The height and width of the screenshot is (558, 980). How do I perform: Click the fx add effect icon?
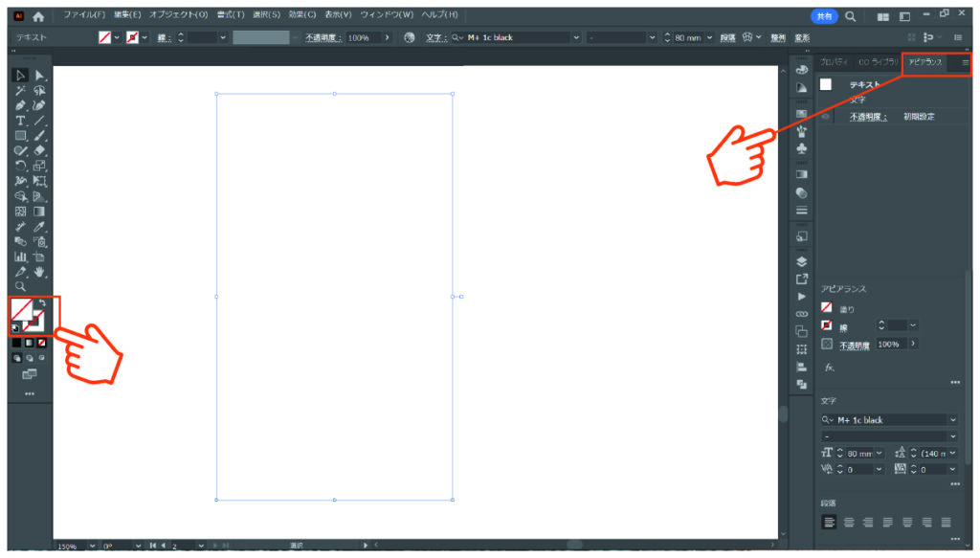pos(829,368)
